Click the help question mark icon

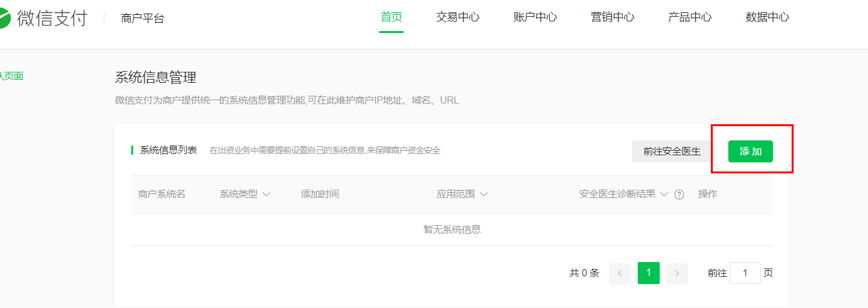pos(679,195)
